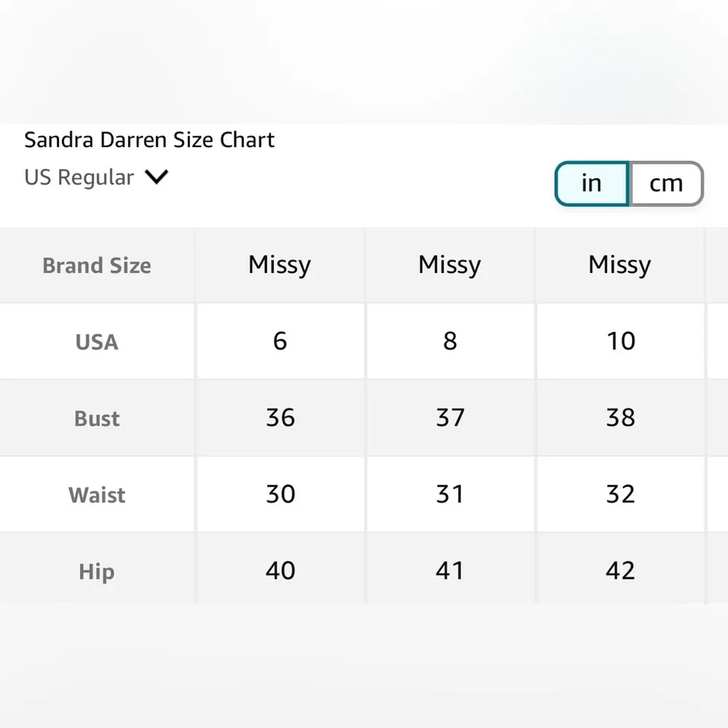Select the Bust row header
Viewport: 728px width, 728px height.
97,419
